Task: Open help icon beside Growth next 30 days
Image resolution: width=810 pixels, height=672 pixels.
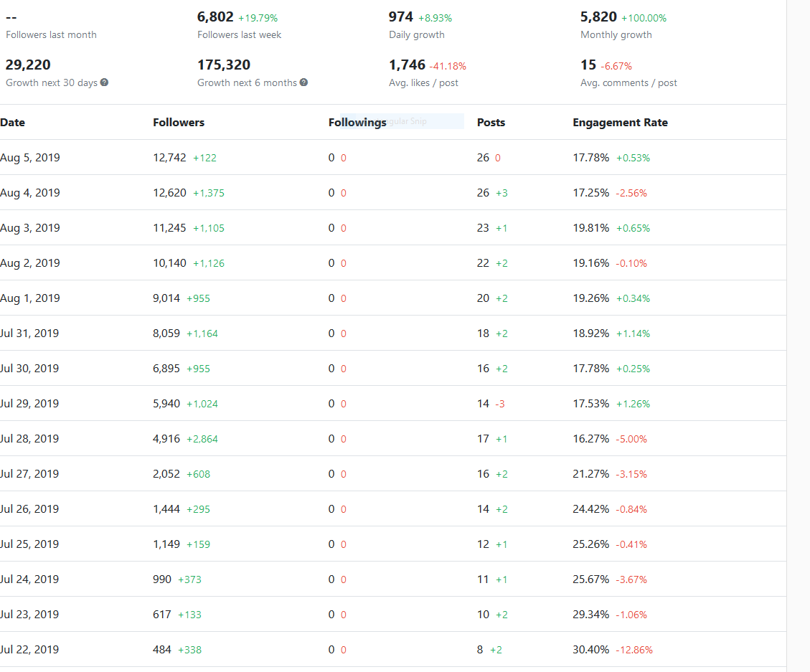Action: click(104, 82)
